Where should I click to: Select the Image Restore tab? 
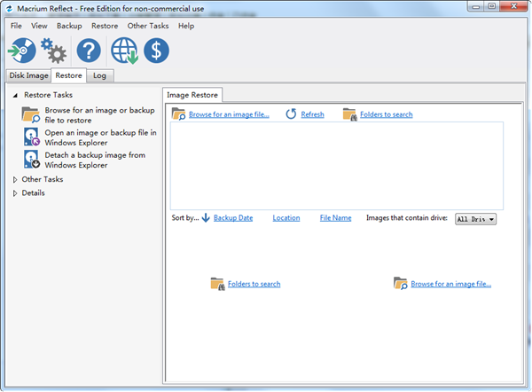tap(192, 95)
